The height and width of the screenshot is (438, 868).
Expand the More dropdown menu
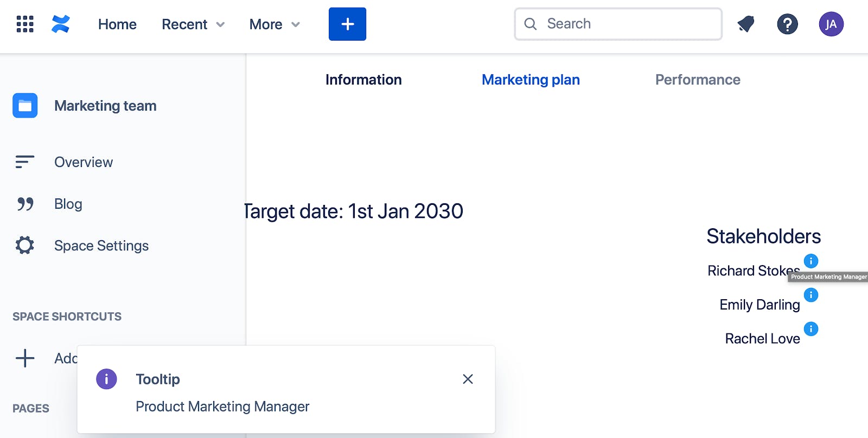click(275, 24)
